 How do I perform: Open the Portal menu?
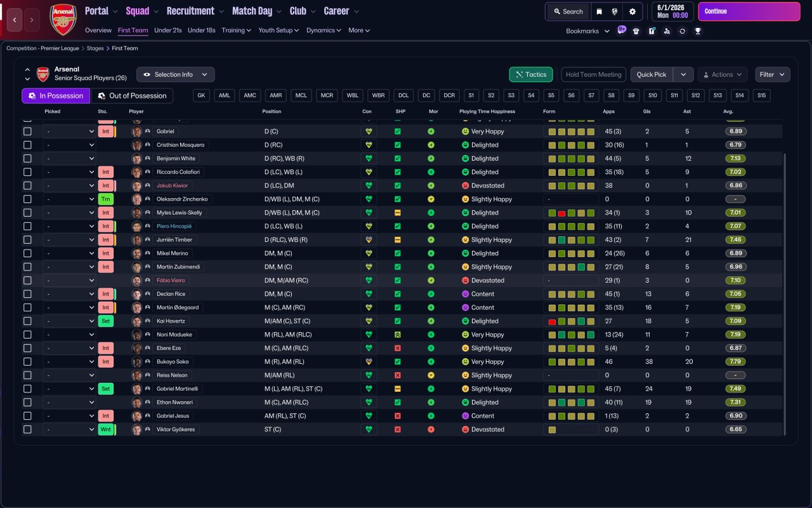101,11
